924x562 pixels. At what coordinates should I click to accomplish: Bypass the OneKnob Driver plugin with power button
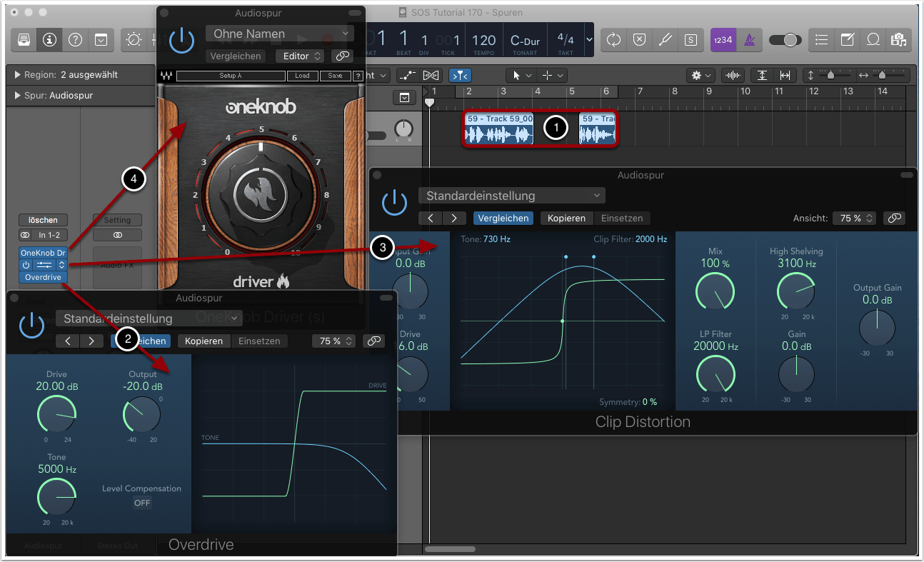pyautogui.click(x=182, y=40)
